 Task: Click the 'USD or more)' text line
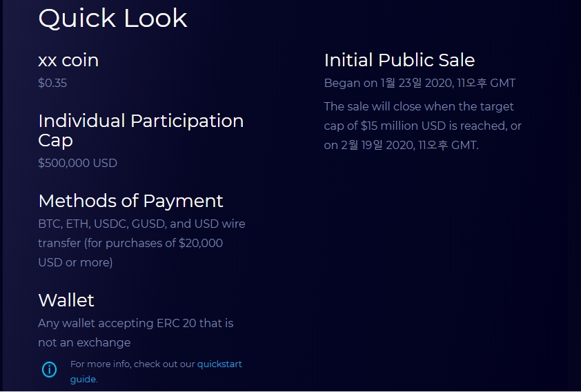75,262
